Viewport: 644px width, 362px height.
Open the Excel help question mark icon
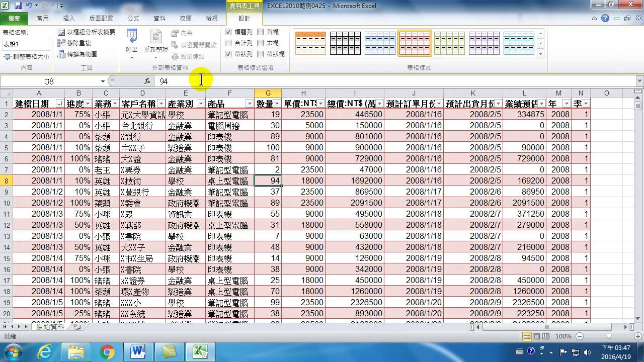click(x=605, y=18)
